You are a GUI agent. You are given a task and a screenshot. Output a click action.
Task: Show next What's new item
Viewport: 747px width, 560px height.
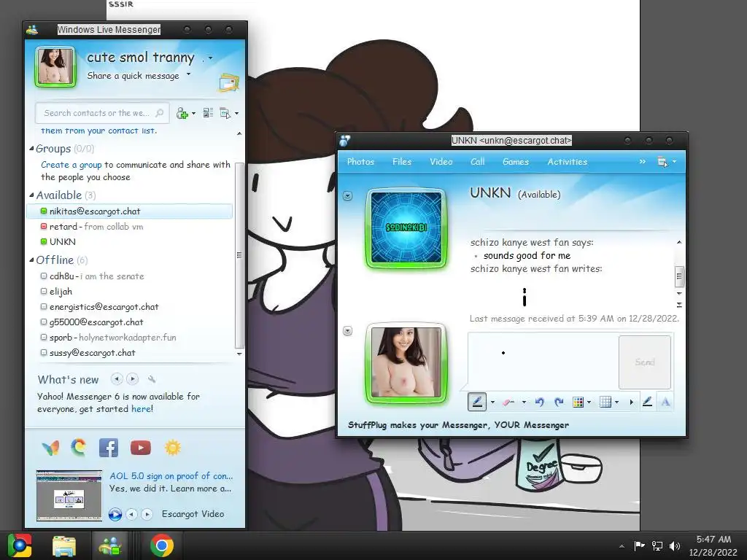tap(133, 379)
